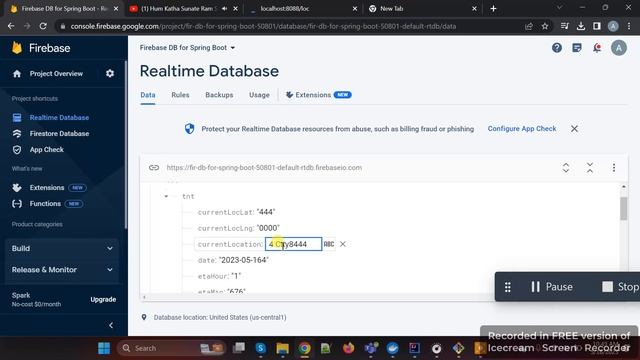
Task: Open Firefox from taskbar
Action: pyautogui.click(x=348, y=348)
